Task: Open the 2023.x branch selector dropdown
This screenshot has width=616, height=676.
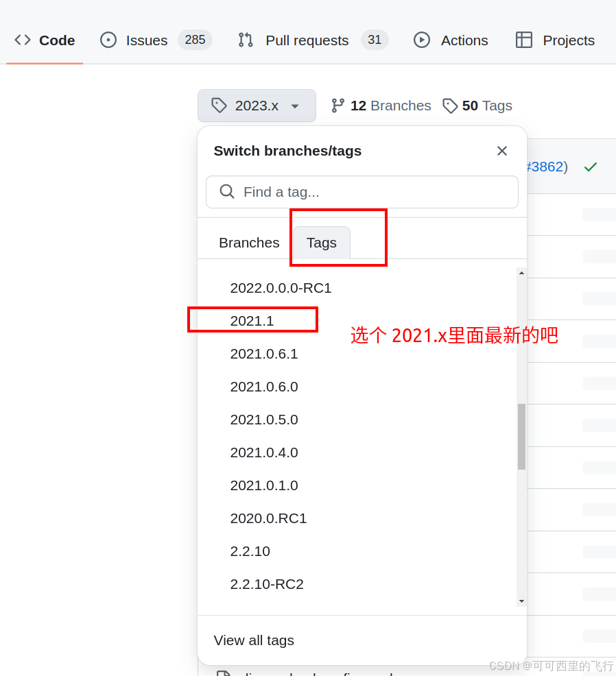Action: [257, 106]
